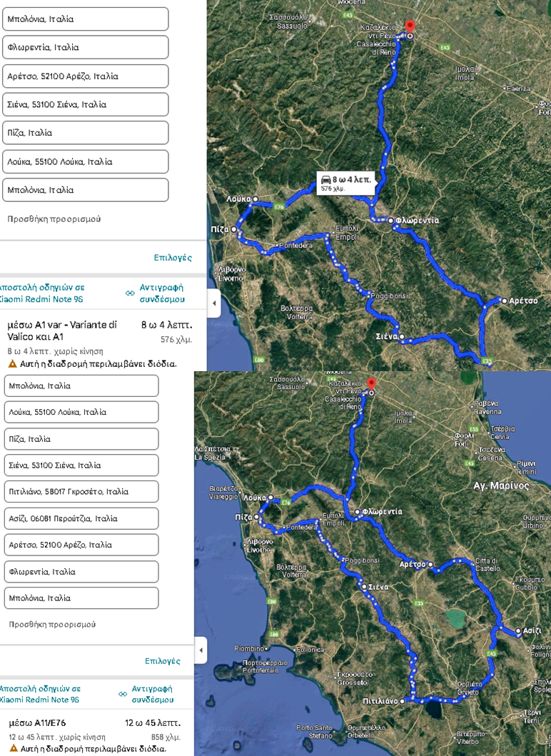Click the Γκροσέτο Grosseto map label
The height and width of the screenshot is (756, 551).
point(355,677)
